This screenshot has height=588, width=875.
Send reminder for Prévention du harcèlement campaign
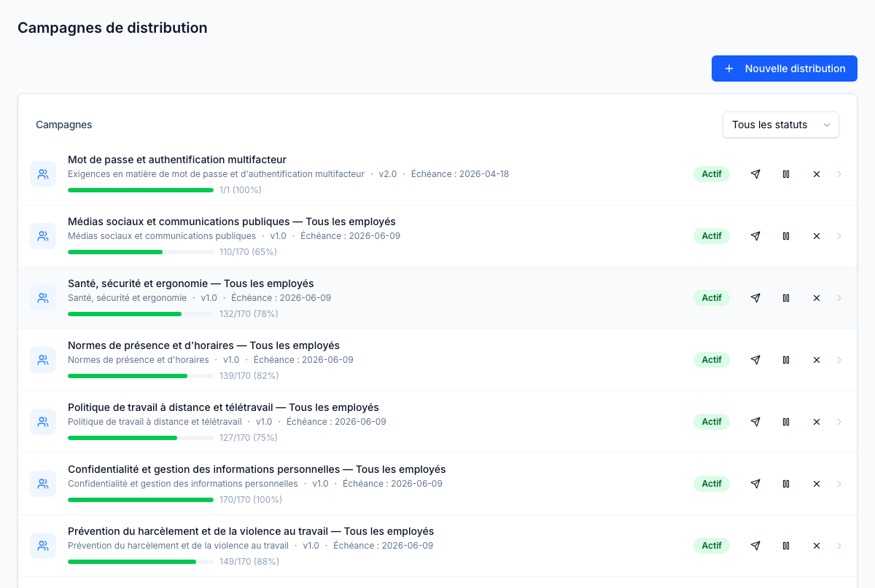755,546
